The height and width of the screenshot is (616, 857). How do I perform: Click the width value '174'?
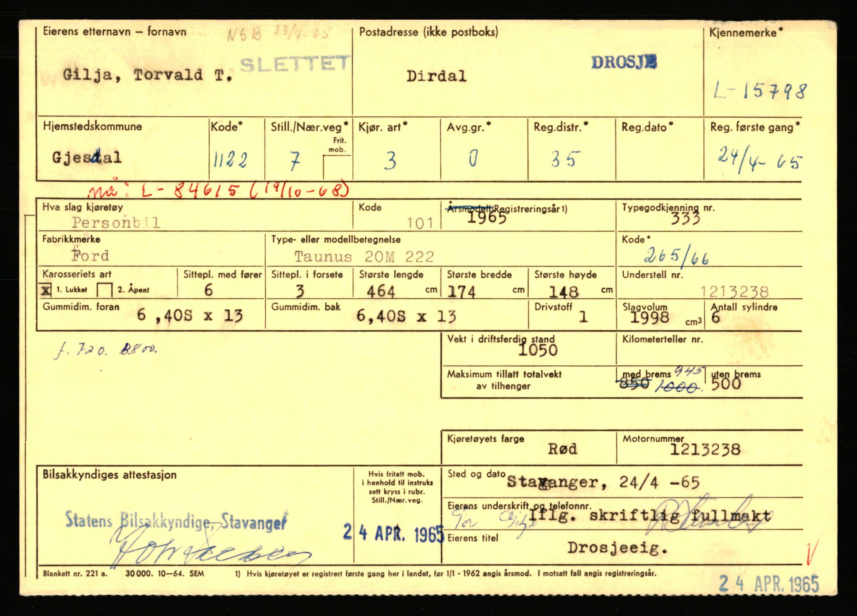[462, 292]
